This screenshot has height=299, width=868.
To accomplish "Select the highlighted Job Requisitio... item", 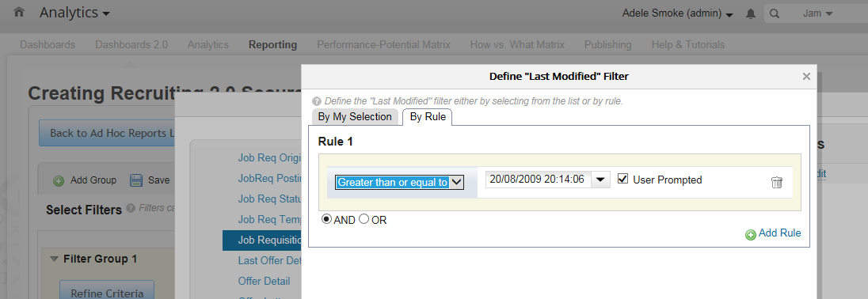I will coord(262,240).
